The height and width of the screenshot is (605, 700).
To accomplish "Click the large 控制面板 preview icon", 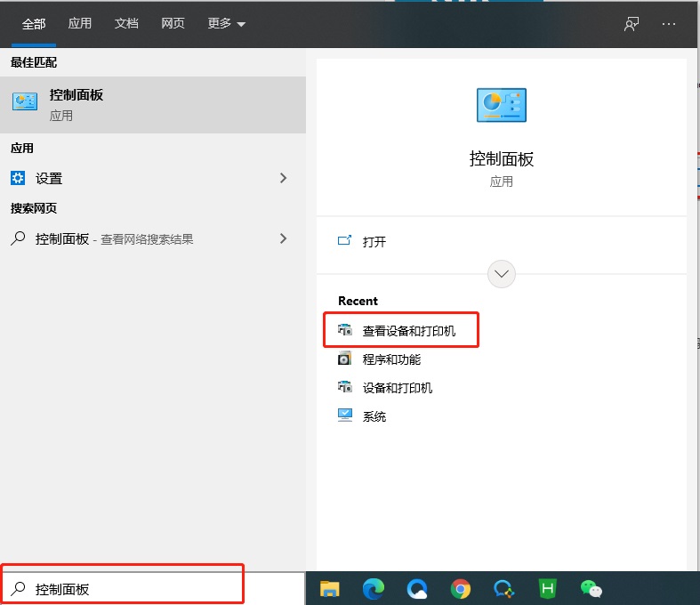I will (x=502, y=105).
